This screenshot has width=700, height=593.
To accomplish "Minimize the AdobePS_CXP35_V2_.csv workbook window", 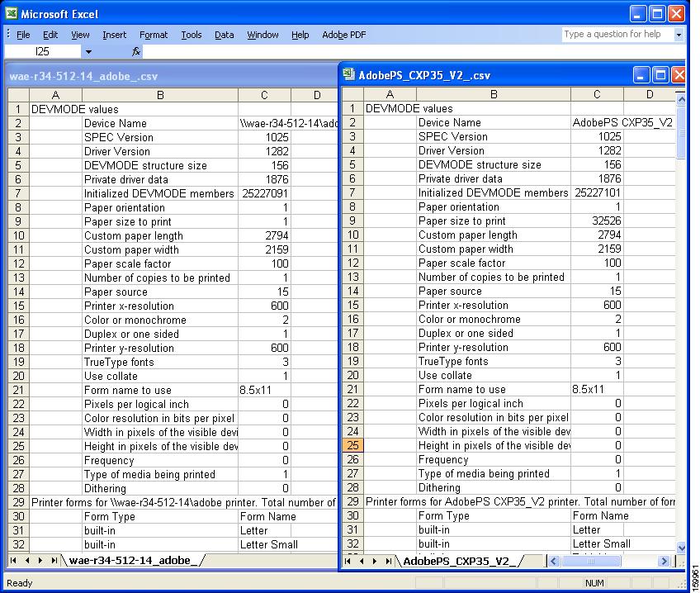I will tap(641, 75).
